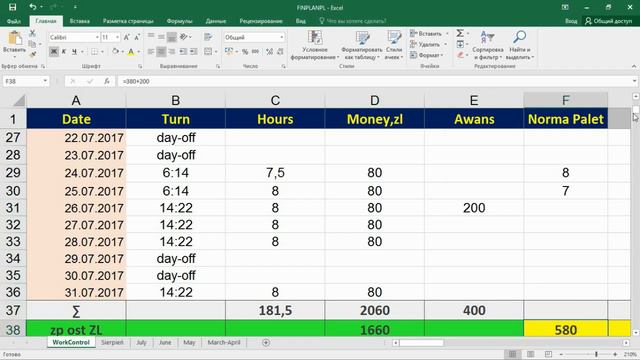This screenshot has height=360, width=640.
Task: Click the comma style (000) icon
Action: [256, 52]
